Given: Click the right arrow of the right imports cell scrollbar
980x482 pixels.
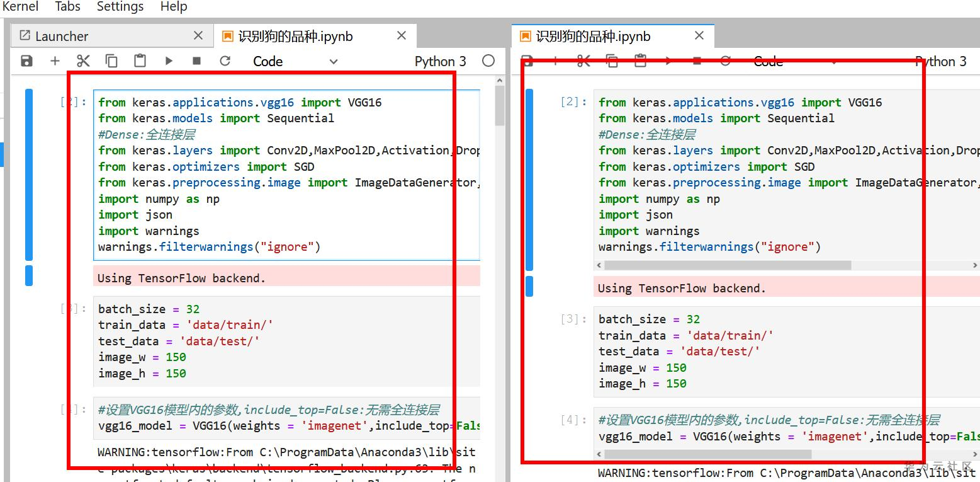Looking at the screenshot, I should 975,265.
